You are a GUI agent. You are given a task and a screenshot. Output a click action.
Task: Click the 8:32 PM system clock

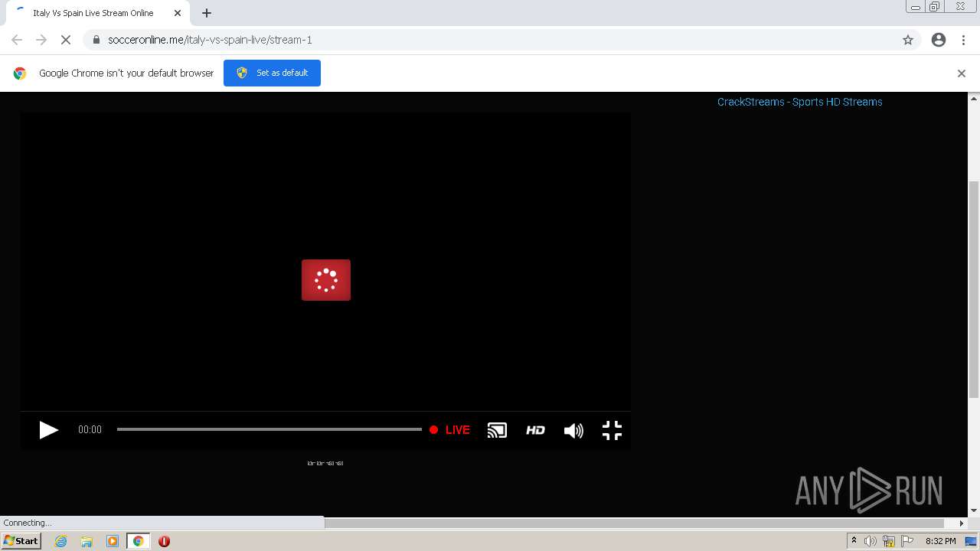940,541
